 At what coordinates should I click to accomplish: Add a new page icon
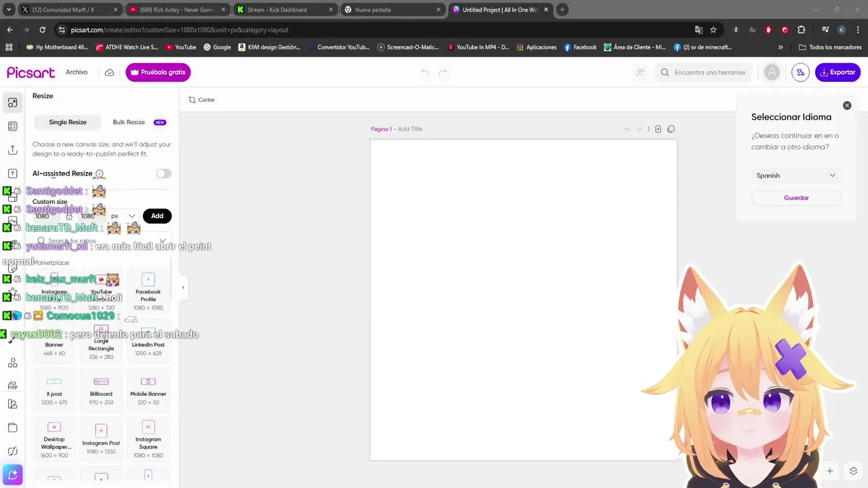click(x=658, y=129)
